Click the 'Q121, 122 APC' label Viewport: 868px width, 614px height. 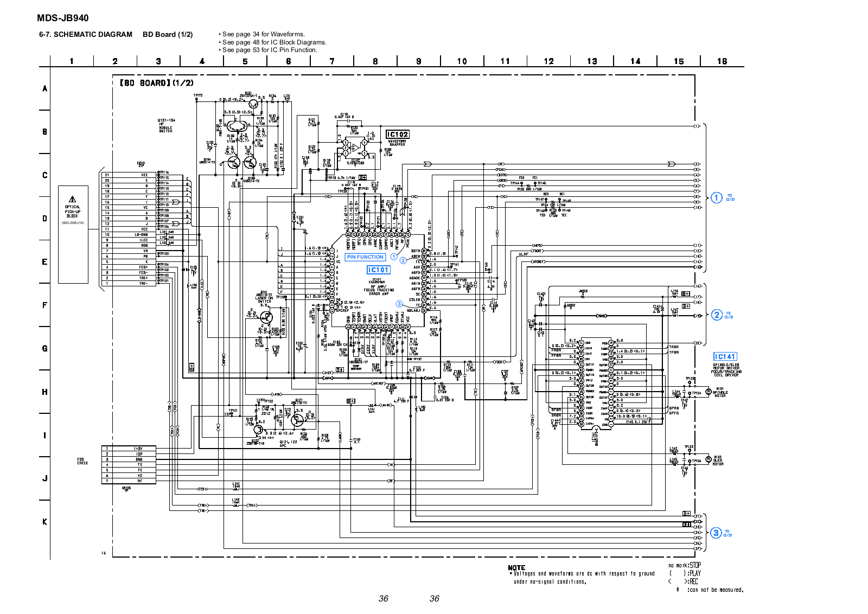288,444
